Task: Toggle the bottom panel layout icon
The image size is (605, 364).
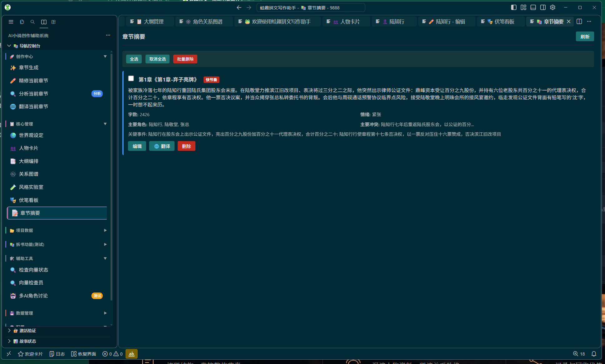Action: 533,7
